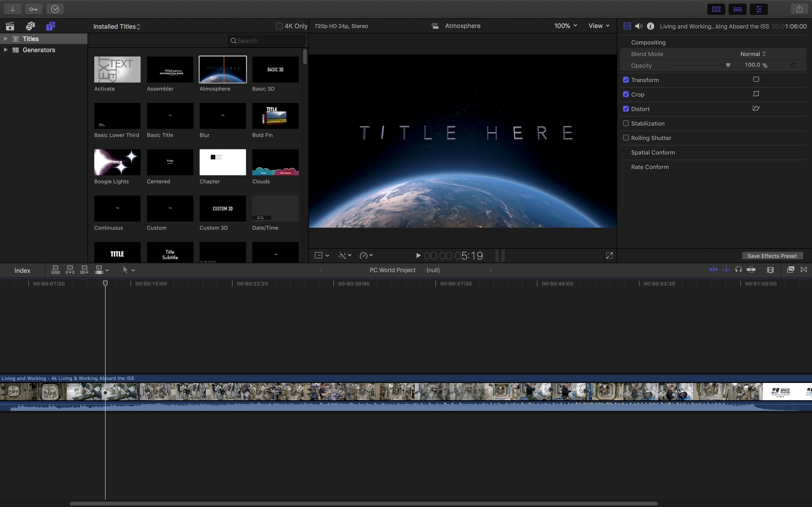Image resolution: width=812 pixels, height=507 pixels.
Task: Expand the Rate Conform section
Action: pyautogui.click(x=650, y=167)
